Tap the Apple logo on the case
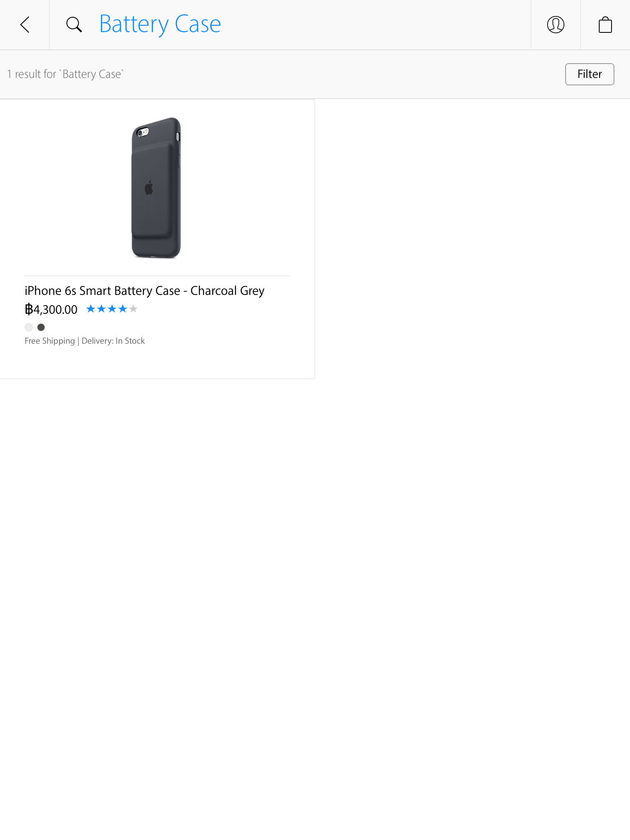 point(149,187)
